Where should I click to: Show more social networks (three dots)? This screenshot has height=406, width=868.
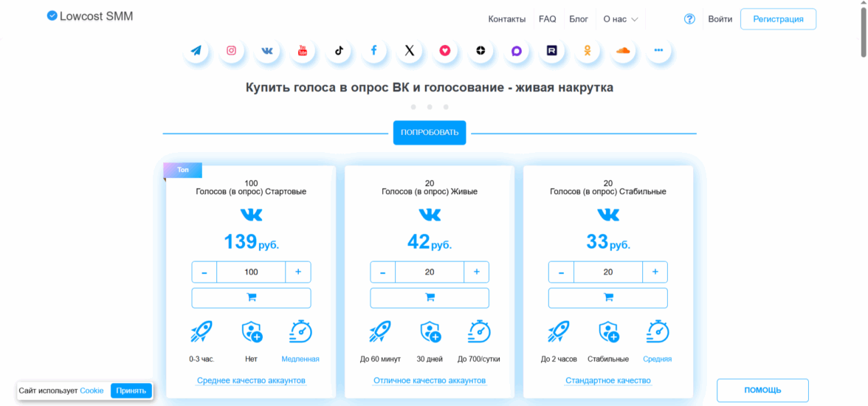tap(658, 50)
